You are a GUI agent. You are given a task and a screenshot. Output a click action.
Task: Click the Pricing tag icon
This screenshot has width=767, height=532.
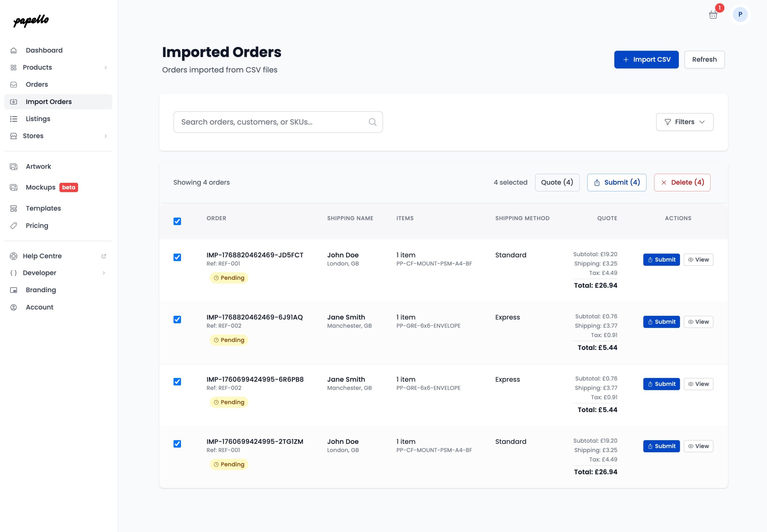[14, 226]
